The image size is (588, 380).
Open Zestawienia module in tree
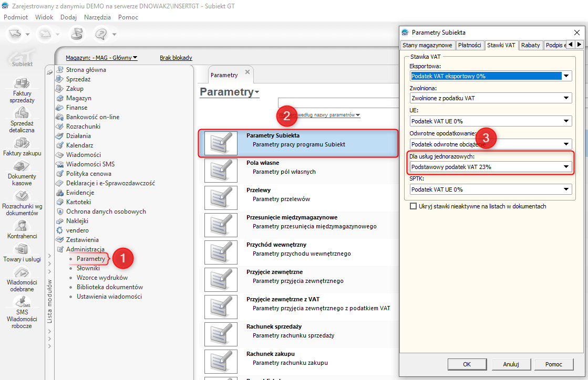click(x=82, y=240)
